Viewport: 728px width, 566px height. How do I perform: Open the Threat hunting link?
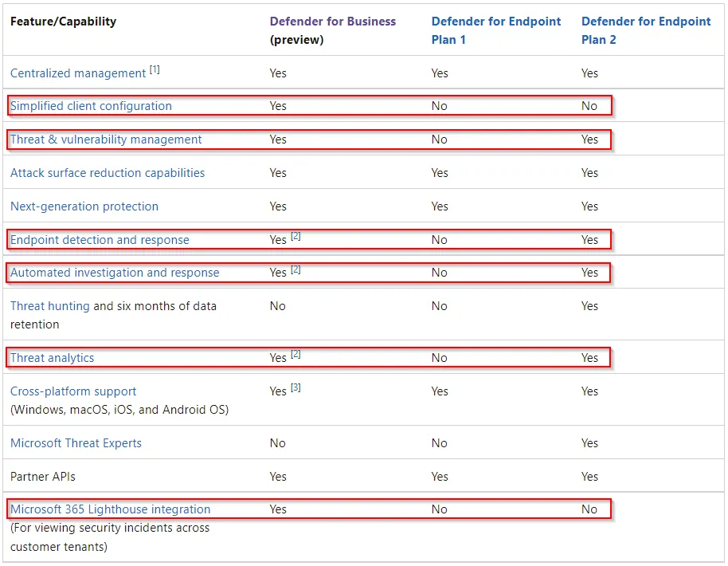click(x=49, y=306)
